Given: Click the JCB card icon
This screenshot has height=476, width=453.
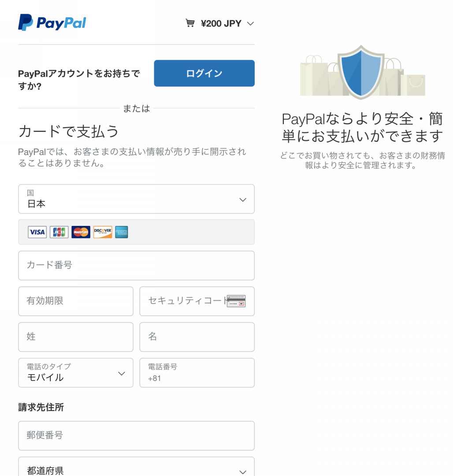Looking at the screenshot, I should (x=59, y=232).
